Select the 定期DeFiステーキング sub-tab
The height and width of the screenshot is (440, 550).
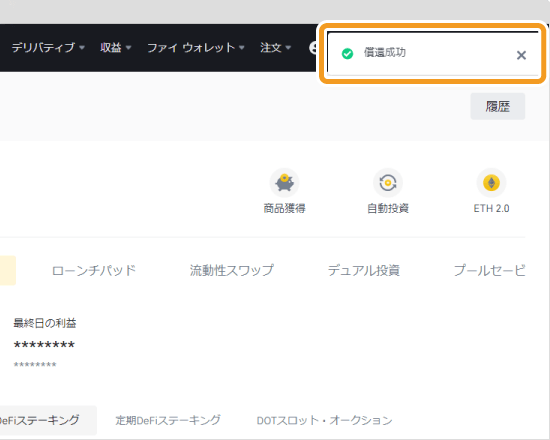(x=168, y=420)
